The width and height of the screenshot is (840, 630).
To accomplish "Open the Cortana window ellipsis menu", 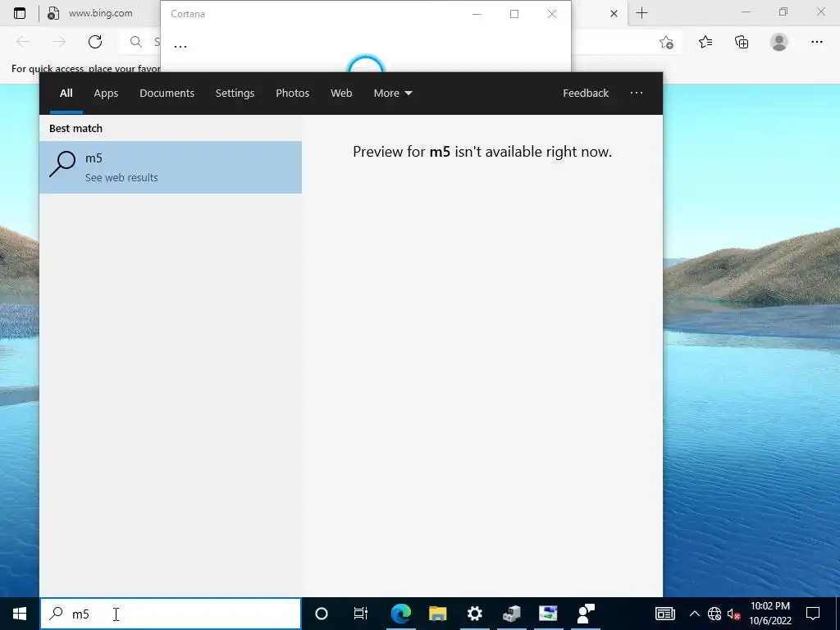I will 180,46.
